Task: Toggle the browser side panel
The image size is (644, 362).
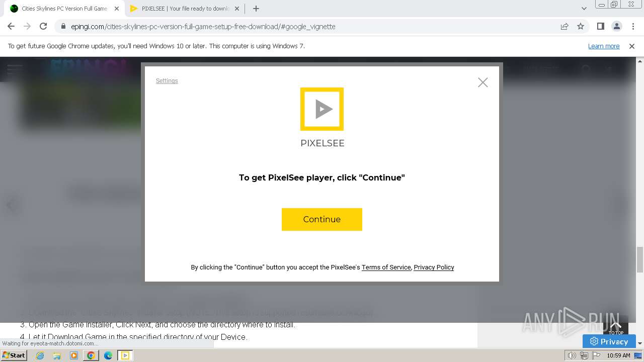Action: point(600,27)
